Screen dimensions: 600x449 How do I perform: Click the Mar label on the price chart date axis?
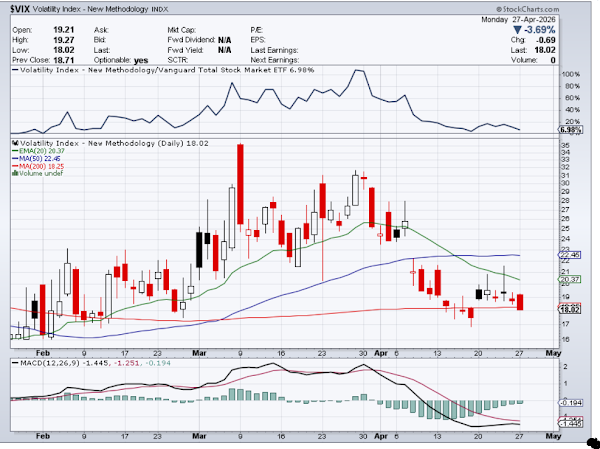pyautogui.click(x=199, y=353)
